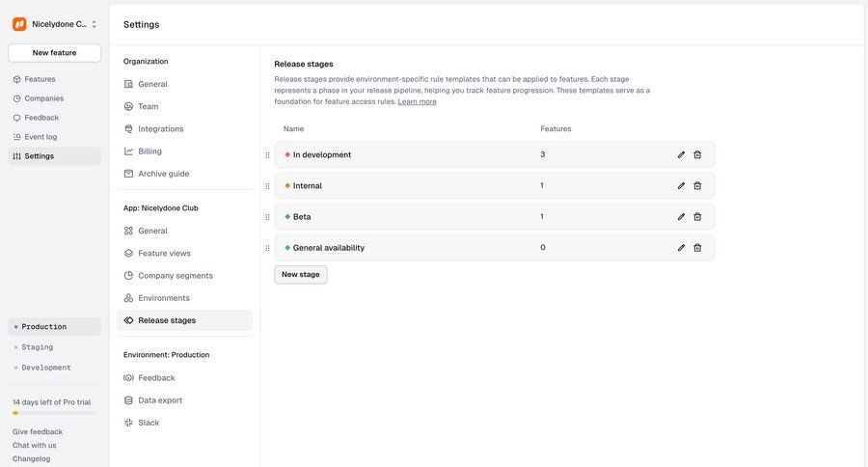868x467 pixels.
Task: Click the orange dot beside Internal
Action: pos(287,185)
